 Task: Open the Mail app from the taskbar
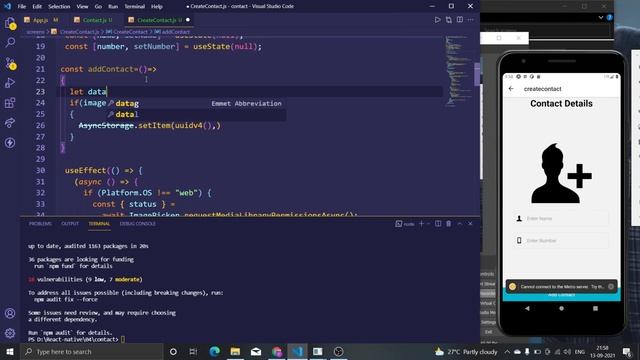click(x=256, y=351)
